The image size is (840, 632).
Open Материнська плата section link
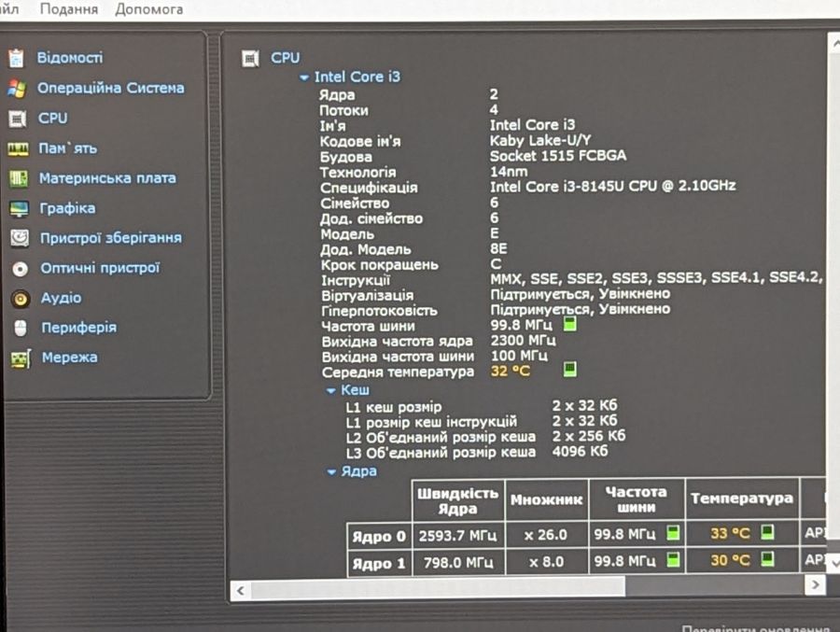[x=107, y=178]
